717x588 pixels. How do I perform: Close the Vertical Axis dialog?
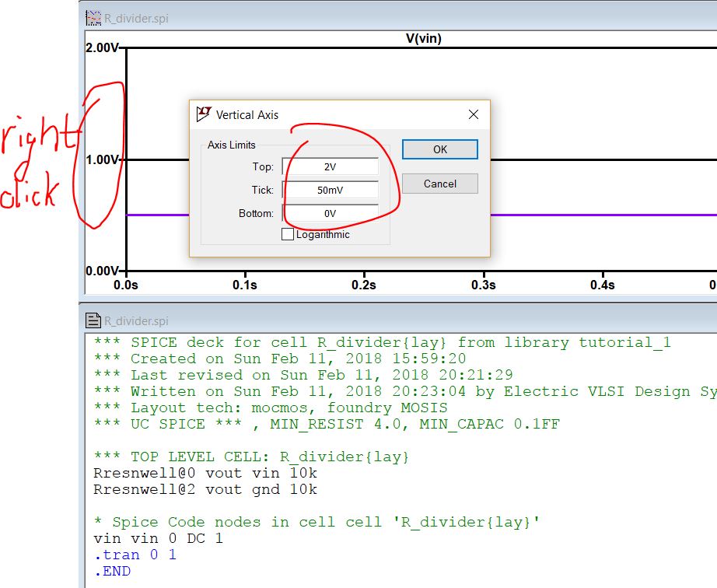coord(473,114)
